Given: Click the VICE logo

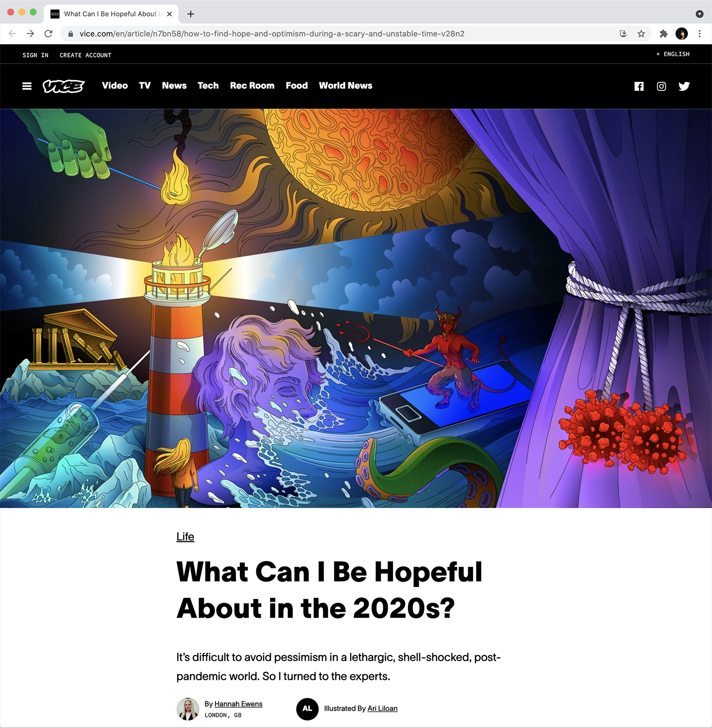Looking at the screenshot, I should tap(64, 86).
